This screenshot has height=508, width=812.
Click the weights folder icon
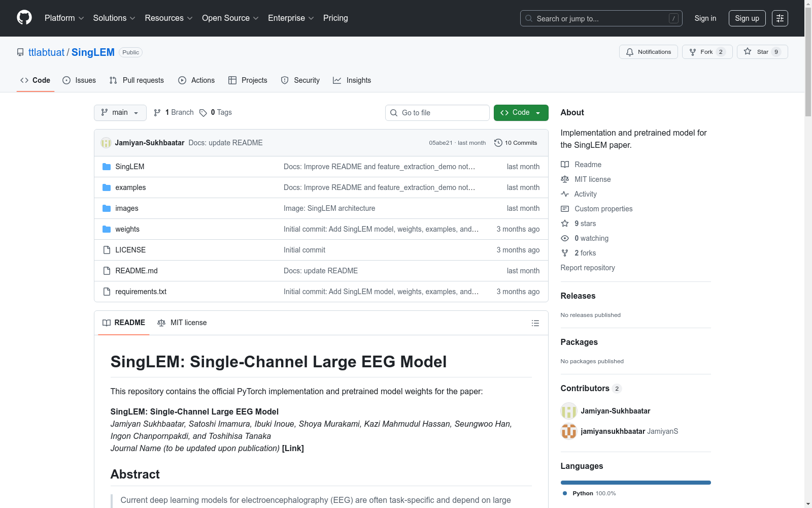click(x=107, y=229)
